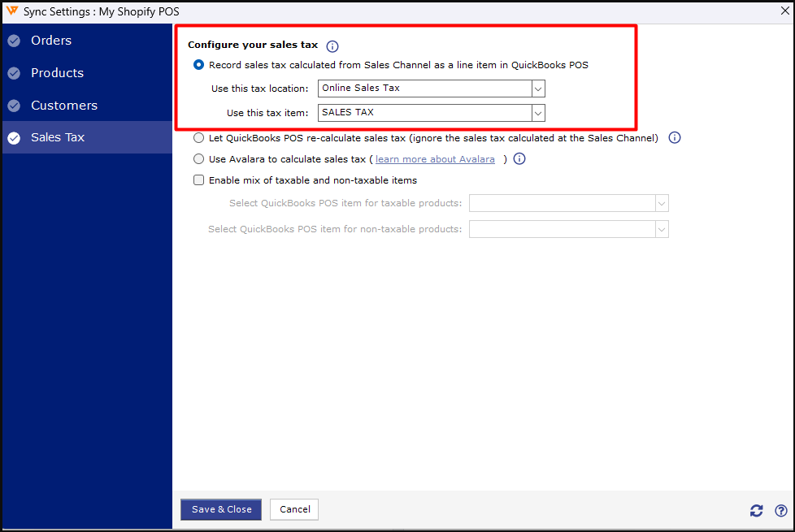
Task: Click the Cancel button
Action: pyautogui.click(x=294, y=509)
